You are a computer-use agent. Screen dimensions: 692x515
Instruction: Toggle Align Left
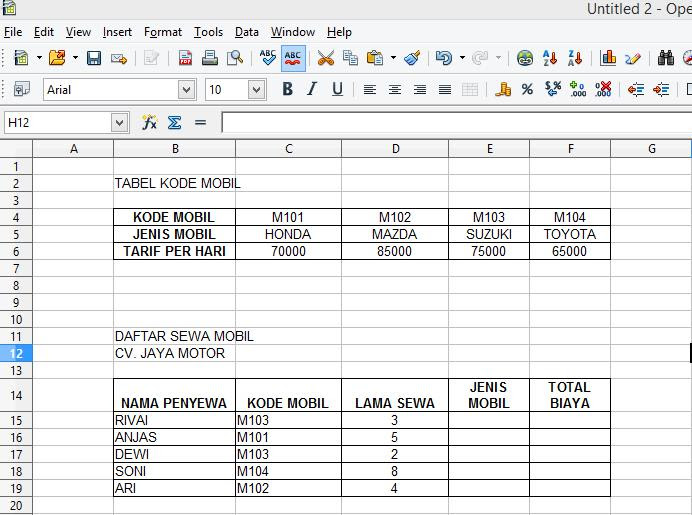click(370, 90)
